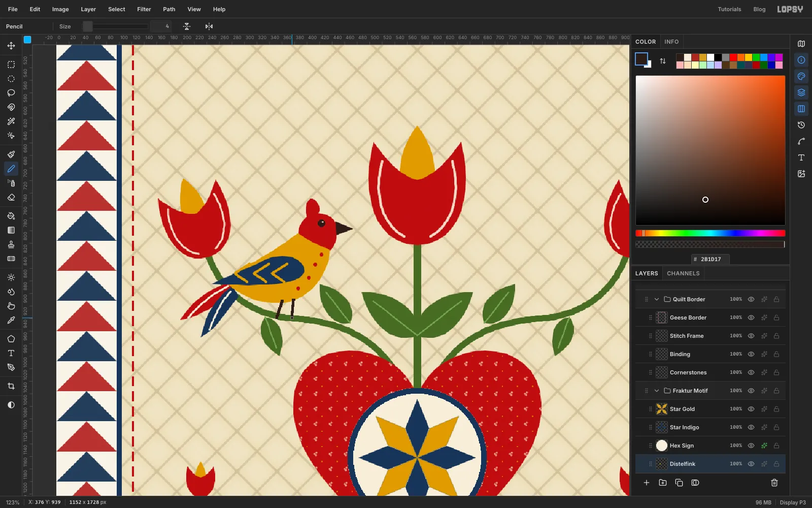Open the Tutorials link
Image resolution: width=812 pixels, height=508 pixels.
(x=729, y=9)
